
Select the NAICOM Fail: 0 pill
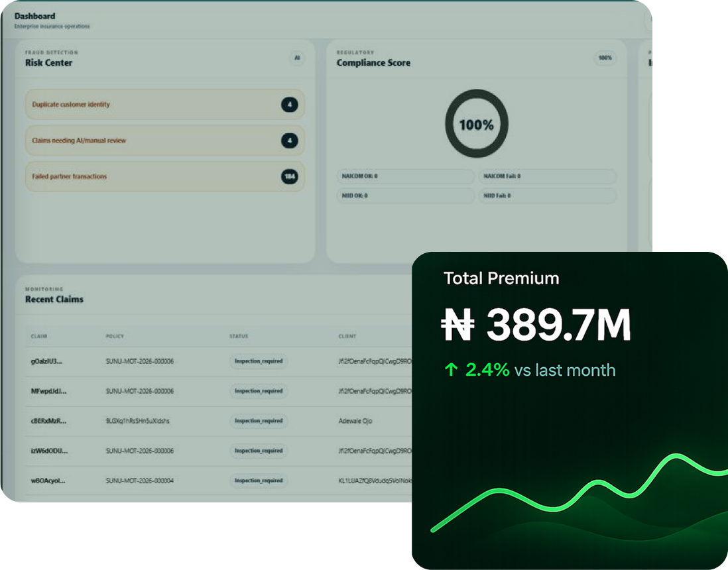tap(547, 176)
